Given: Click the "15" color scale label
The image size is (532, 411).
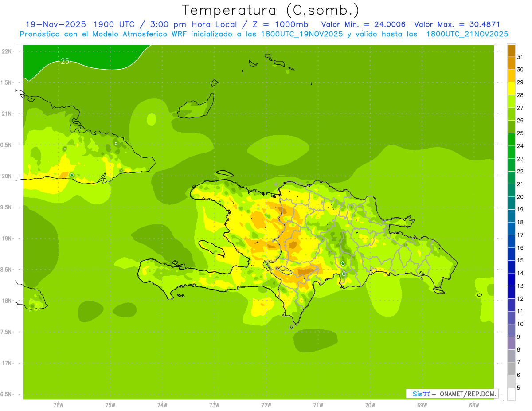Looking at the screenshot, I should pyautogui.click(x=520, y=260).
